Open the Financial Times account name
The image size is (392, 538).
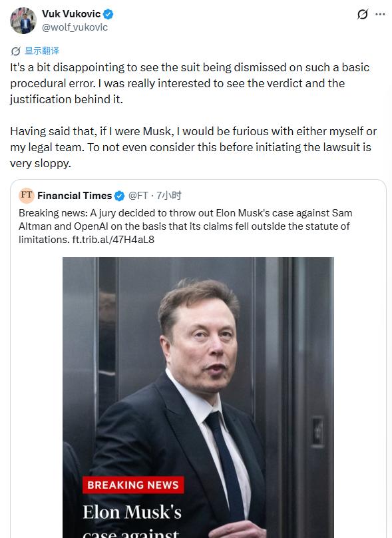tap(75, 196)
